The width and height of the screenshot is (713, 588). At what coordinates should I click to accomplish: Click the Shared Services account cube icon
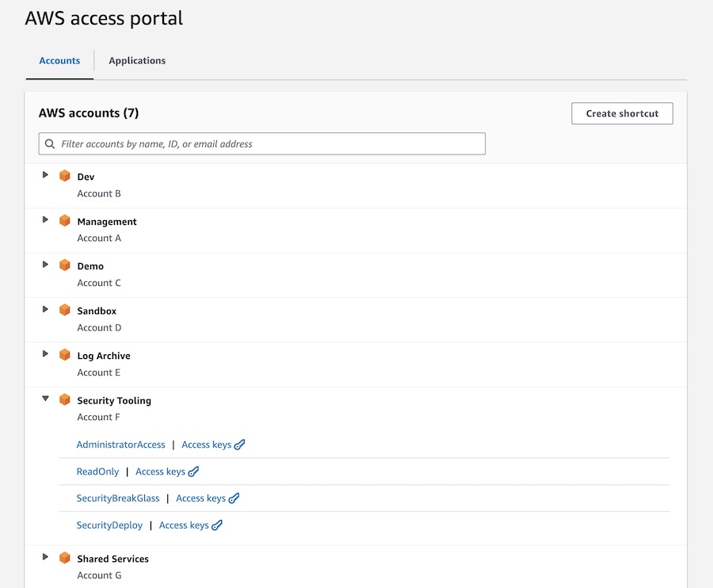[x=65, y=559]
